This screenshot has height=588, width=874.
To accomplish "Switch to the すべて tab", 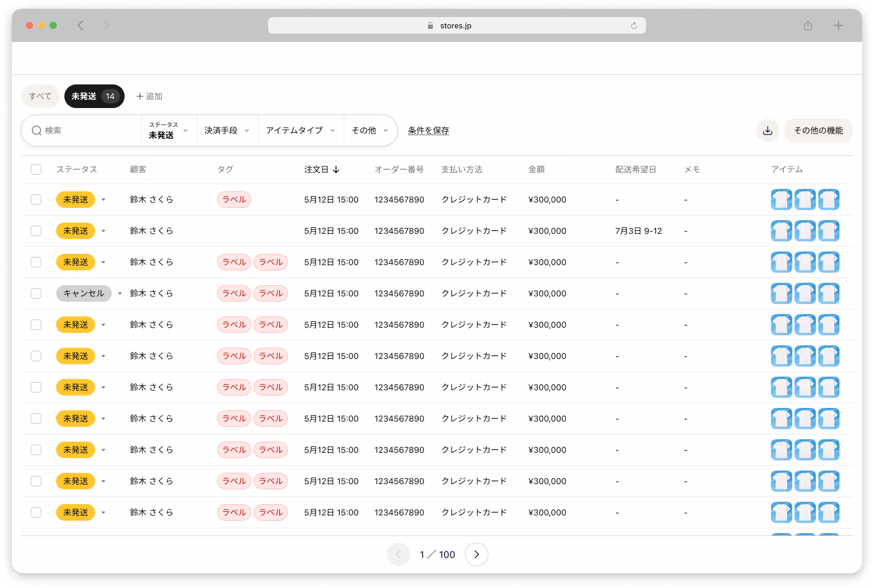I will click(40, 96).
